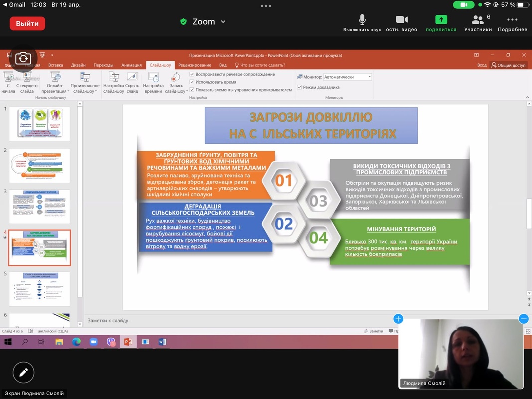Open Task View on the taskbar
Image resolution: width=532 pixels, height=399 pixels.
(41, 342)
